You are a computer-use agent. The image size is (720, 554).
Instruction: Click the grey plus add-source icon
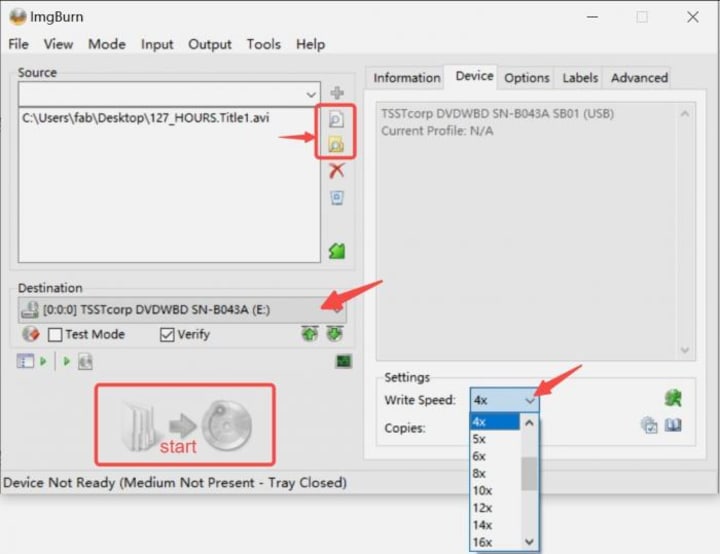[337, 93]
